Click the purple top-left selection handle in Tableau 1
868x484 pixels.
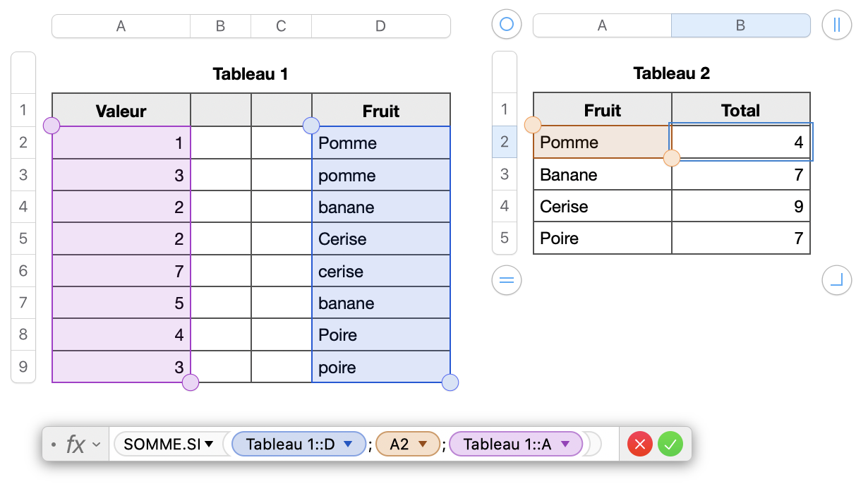click(x=52, y=126)
